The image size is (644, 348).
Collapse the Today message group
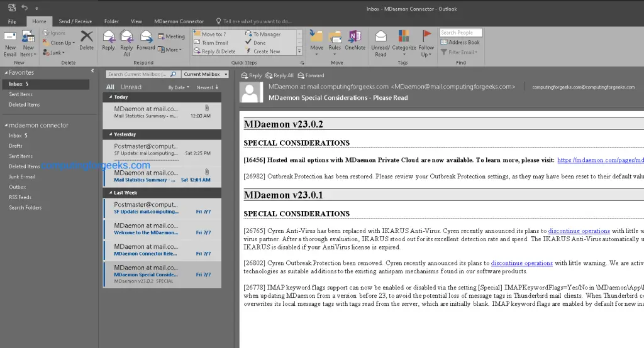(x=111, y=97)
